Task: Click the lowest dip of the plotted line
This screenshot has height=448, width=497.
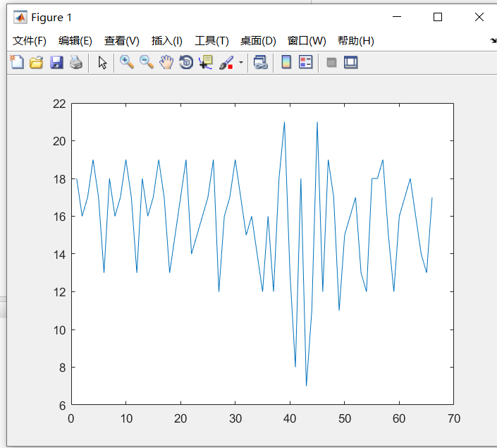Action: (x=306, y=385)
